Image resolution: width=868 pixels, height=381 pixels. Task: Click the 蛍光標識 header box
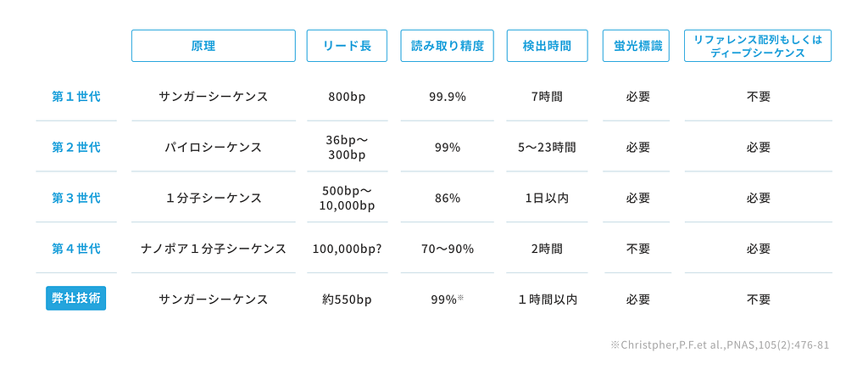pyautogui.click(x=636, y=46)
